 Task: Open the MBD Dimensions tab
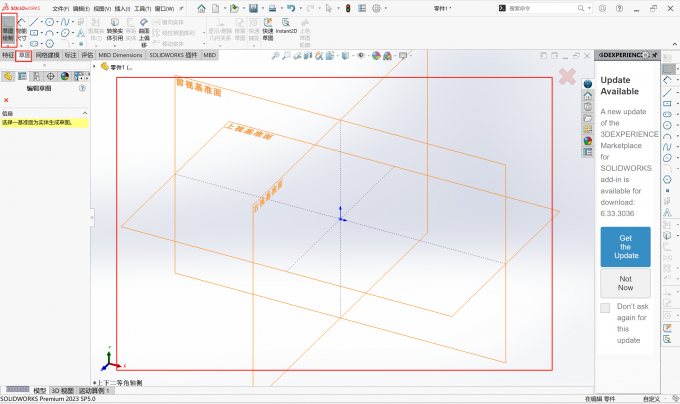(x=120, y=55)
